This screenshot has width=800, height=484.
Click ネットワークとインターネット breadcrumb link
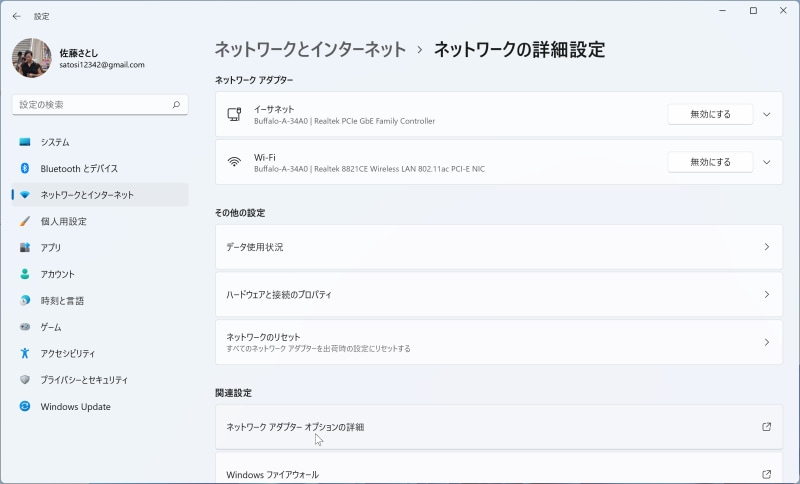pyautogui.click(x=310, y=49)
